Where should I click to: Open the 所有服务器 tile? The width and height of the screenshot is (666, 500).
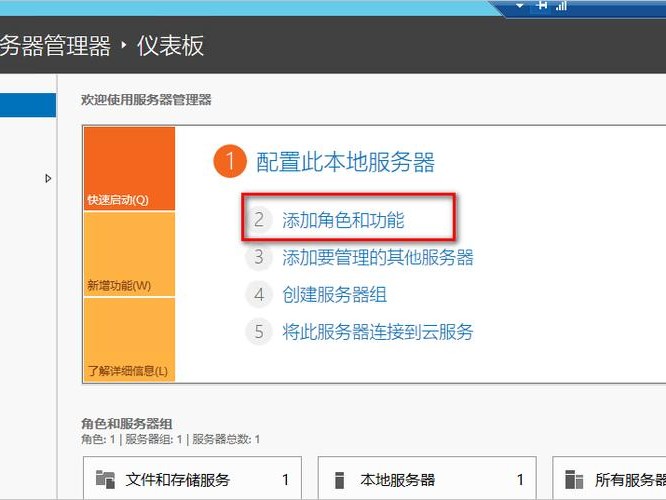(x=609, y=478)
